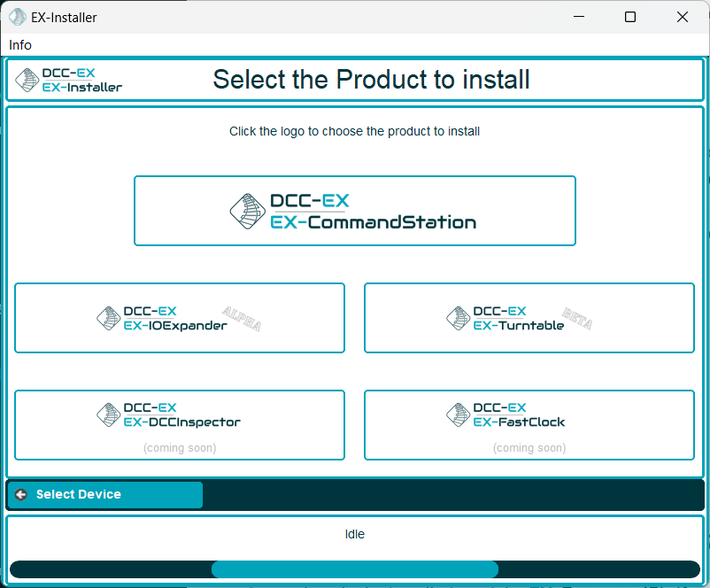Click the track icon in the EX-CommandStation logo

coord(248,211)
